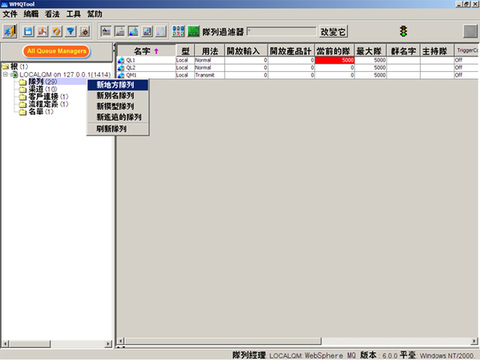Click the exit door toolbar icon

point(10,32)
